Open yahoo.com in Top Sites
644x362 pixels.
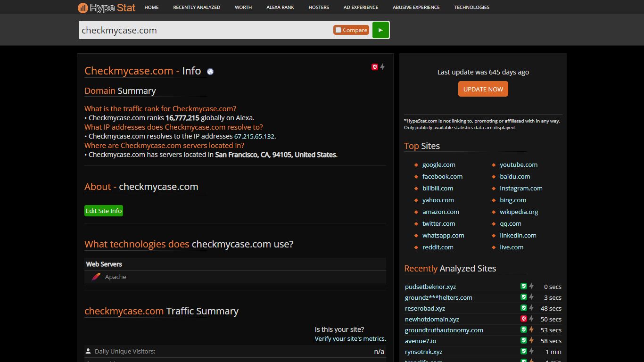[x=438, y=200]
